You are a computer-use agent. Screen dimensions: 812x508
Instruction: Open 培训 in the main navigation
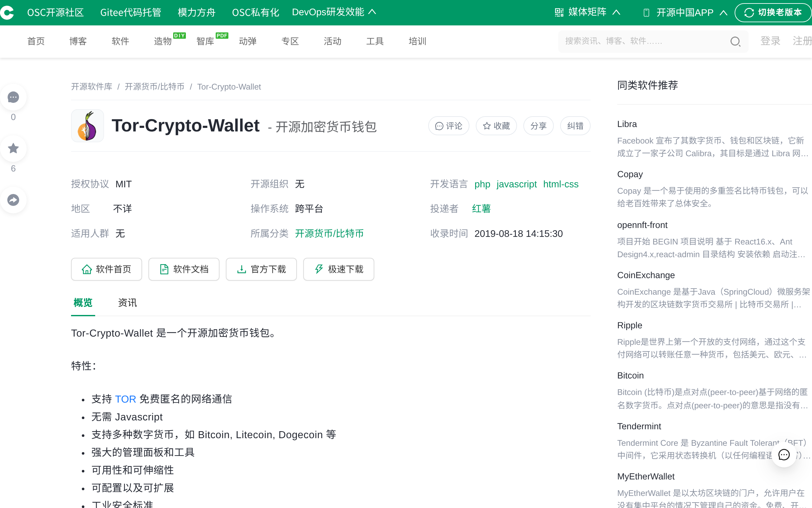pyautogui.click(x=417, y=41)
